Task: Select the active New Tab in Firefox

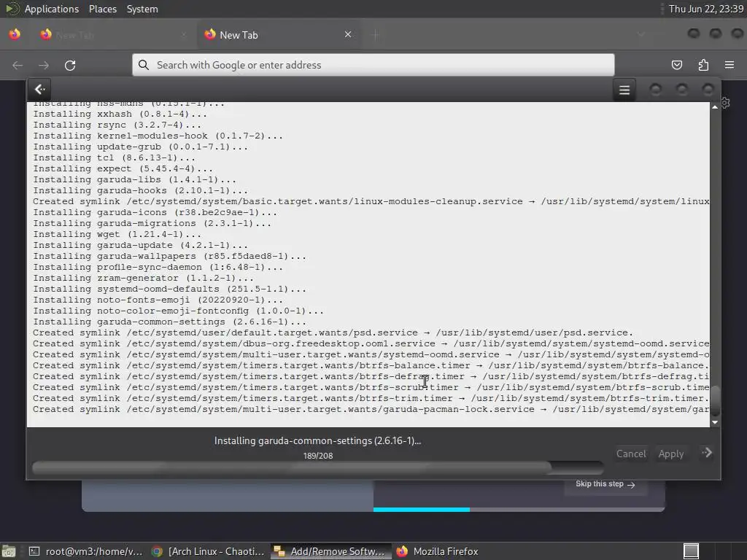Action: [x=278, y=35]
